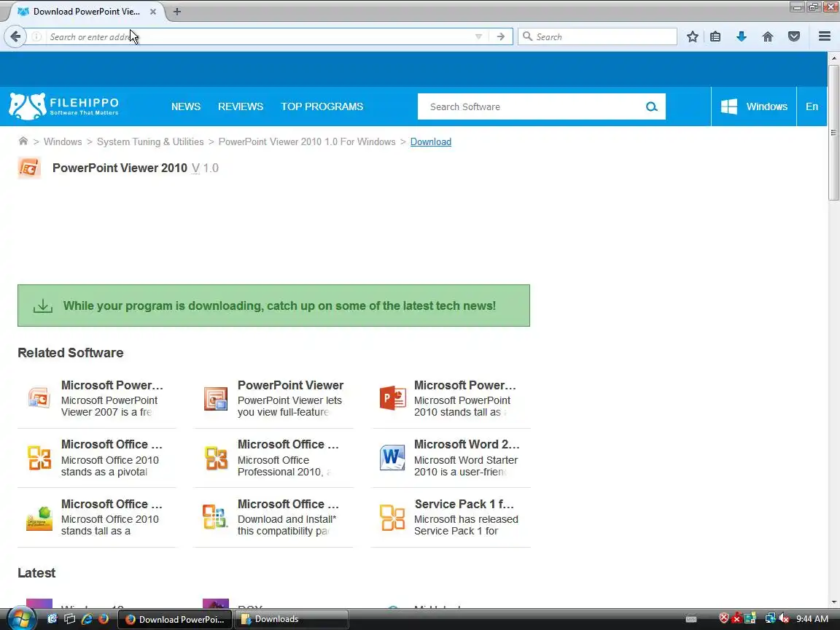Click the 9:44 AM taskbar clock
Screen dimensions: 840x630
point(812,619)
